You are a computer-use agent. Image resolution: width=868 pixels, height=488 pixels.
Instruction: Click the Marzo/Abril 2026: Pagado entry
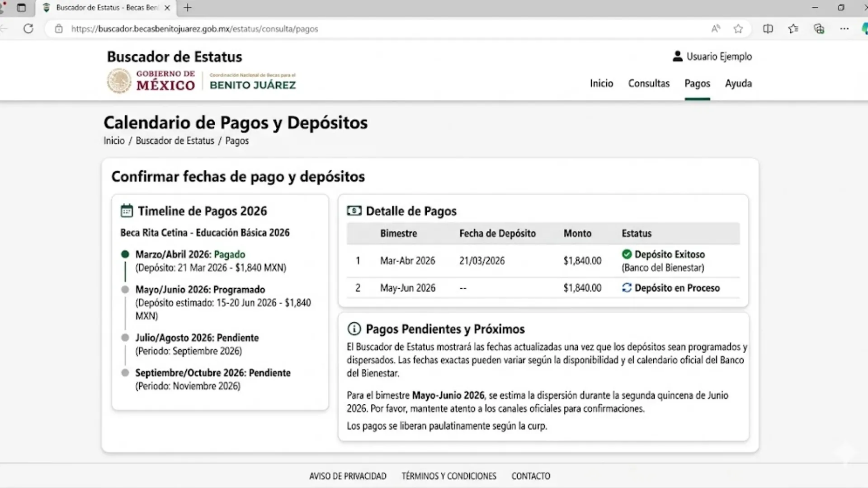190,254
